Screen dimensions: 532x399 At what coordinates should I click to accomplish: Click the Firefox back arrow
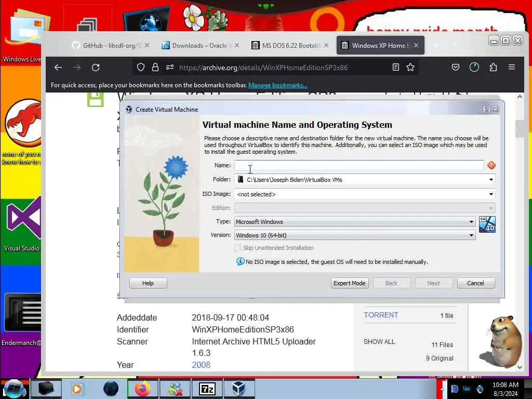point(58,68)
